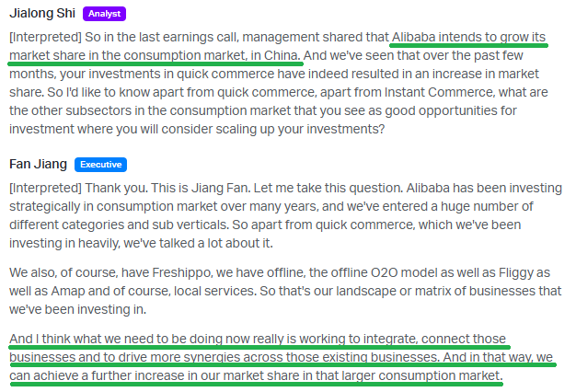Image resolution: width=576 pixels, height=392 pixels.
Task: Click the speaker name Fan Jiang
Action: (38, 165)
